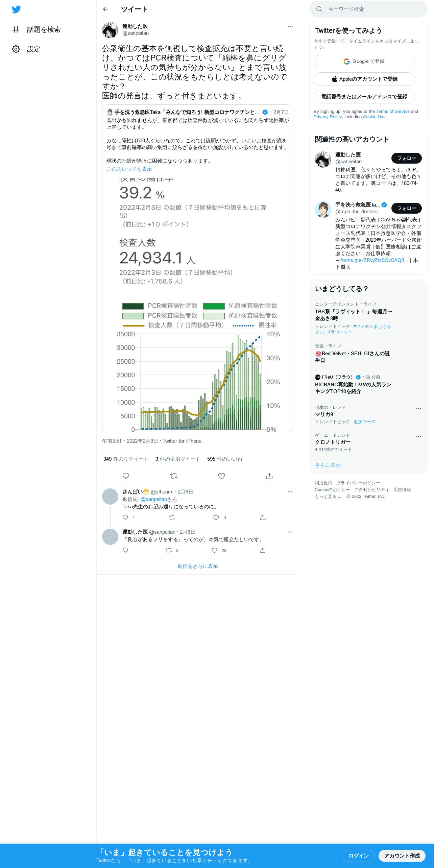Open more options on main tweet
The height and width of the screenshot is (868, 434).
coord(290,26)
